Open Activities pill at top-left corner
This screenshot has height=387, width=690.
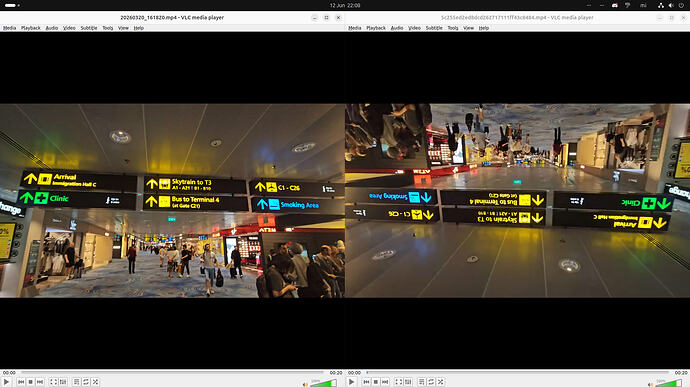coord(11,5)
